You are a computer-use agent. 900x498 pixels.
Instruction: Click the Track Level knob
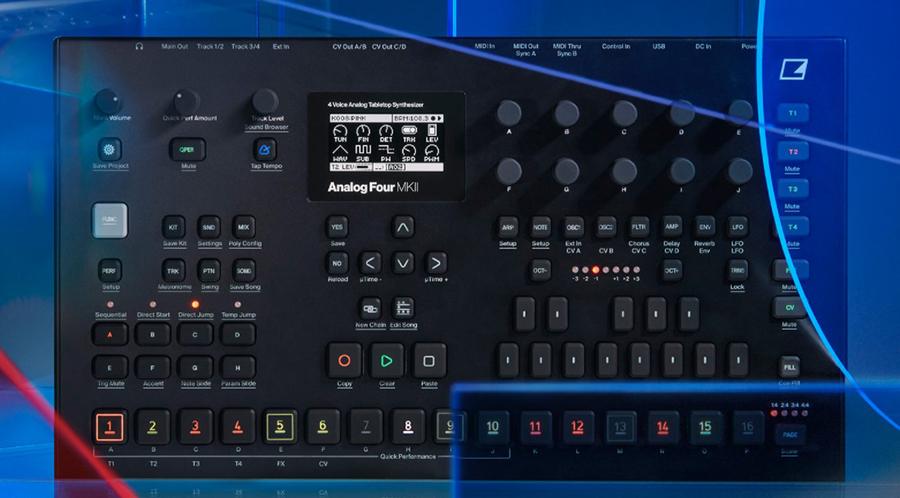click(x=265, y=101)
